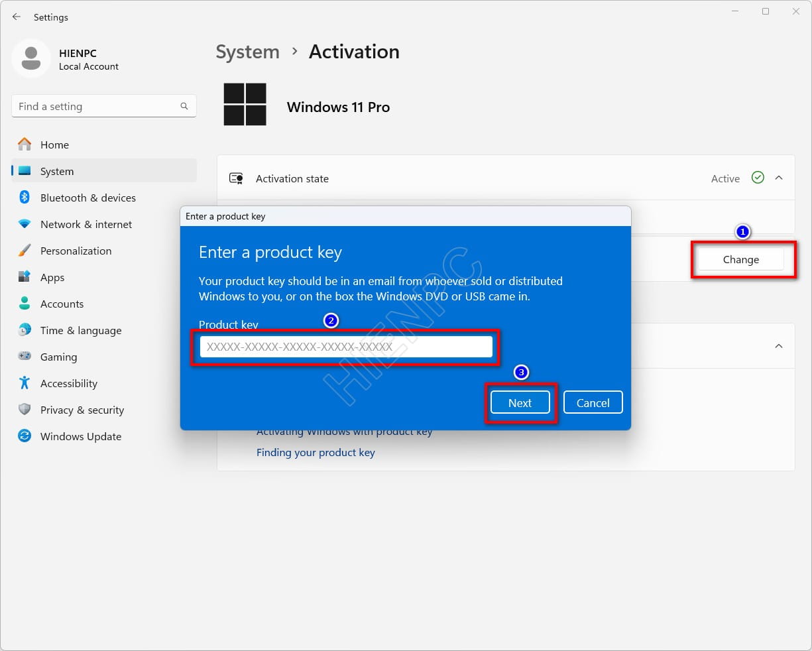Click the Change product key button

[x=741, y=260]
